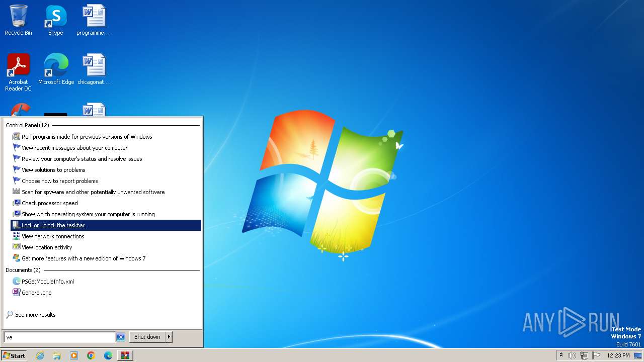644x362 pixels.
Task: Open Windows Explorer from the taskbar
Action: (57, 355)
